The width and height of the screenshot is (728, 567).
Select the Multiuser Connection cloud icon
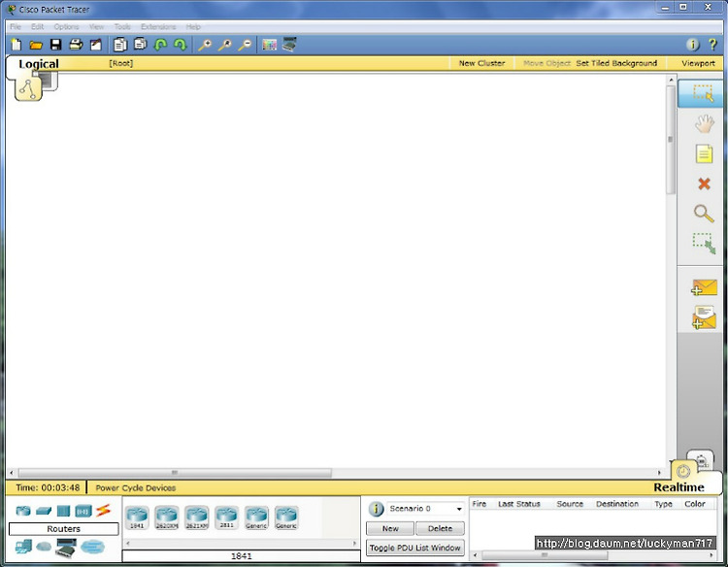click(92, 547)
